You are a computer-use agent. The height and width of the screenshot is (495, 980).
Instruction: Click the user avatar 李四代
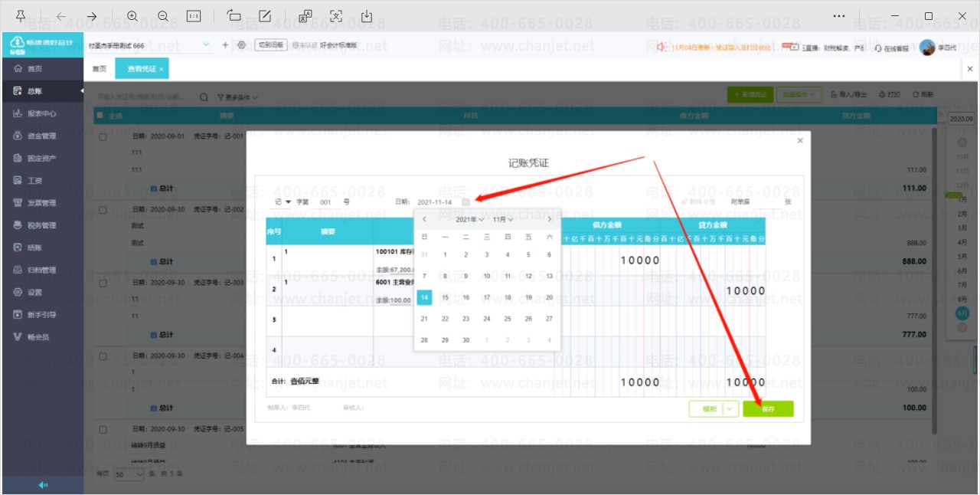(928, 48)
